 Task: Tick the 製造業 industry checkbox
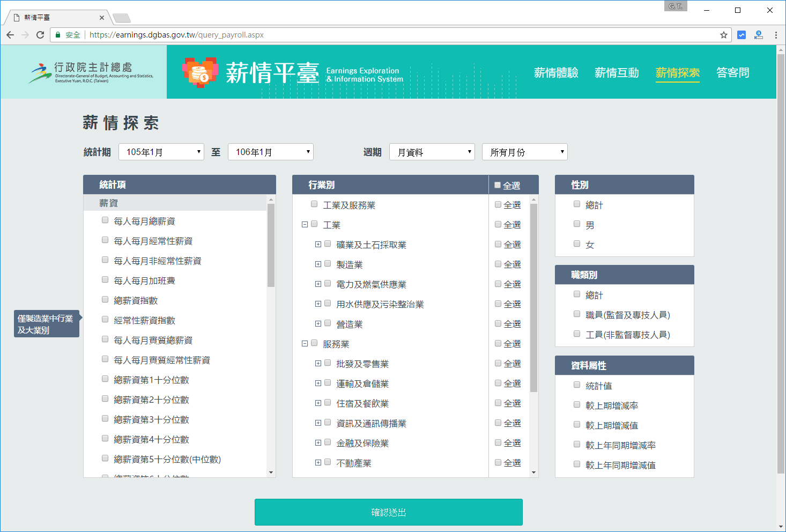click(x=328, y=264)
